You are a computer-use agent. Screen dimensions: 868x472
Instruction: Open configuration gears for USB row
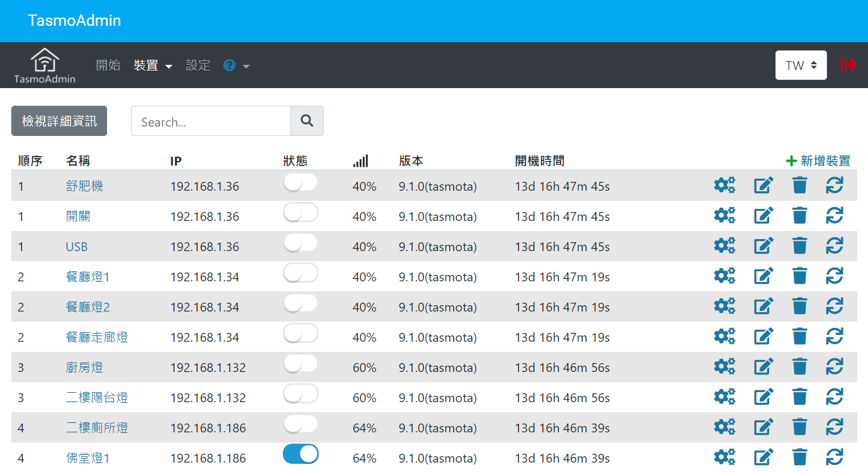(724, 245)
